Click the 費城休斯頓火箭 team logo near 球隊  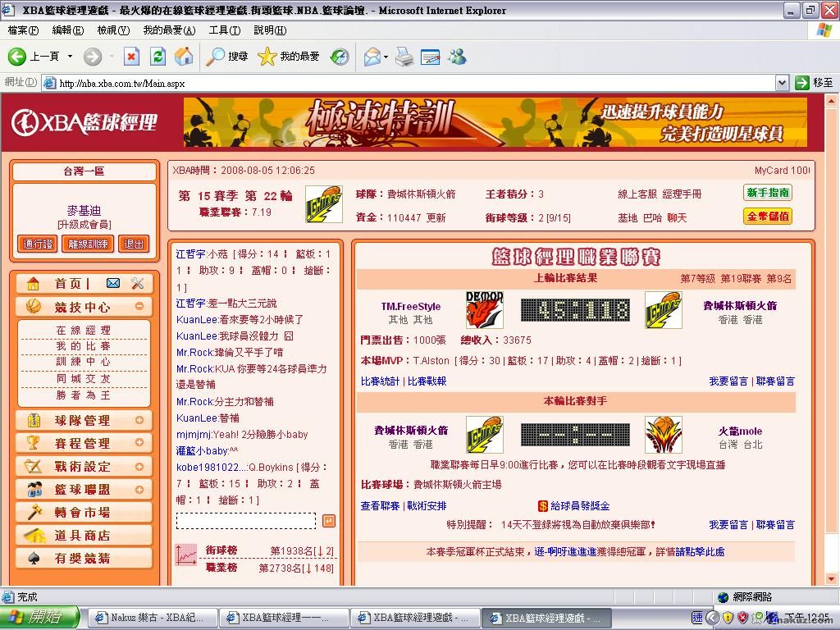(324, 205)
